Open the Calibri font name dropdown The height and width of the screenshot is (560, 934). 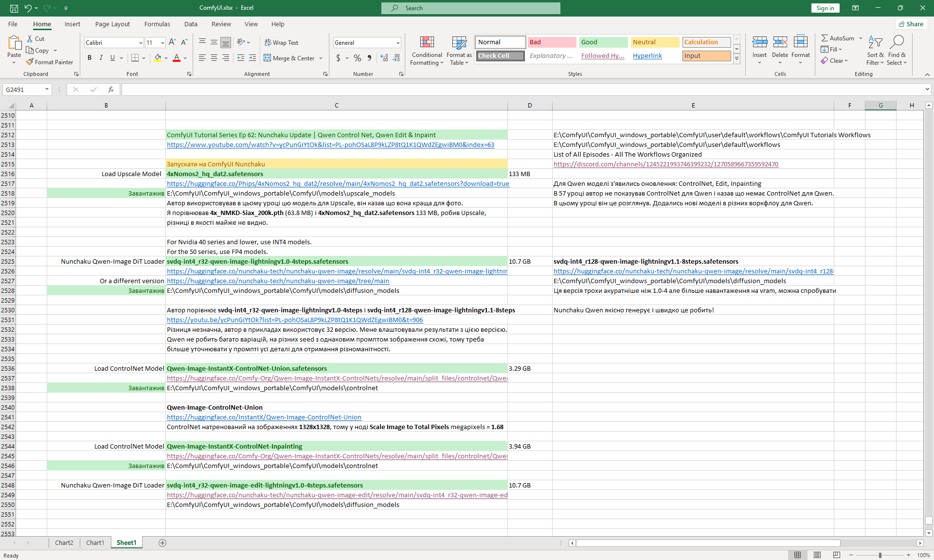pos(141,43)
